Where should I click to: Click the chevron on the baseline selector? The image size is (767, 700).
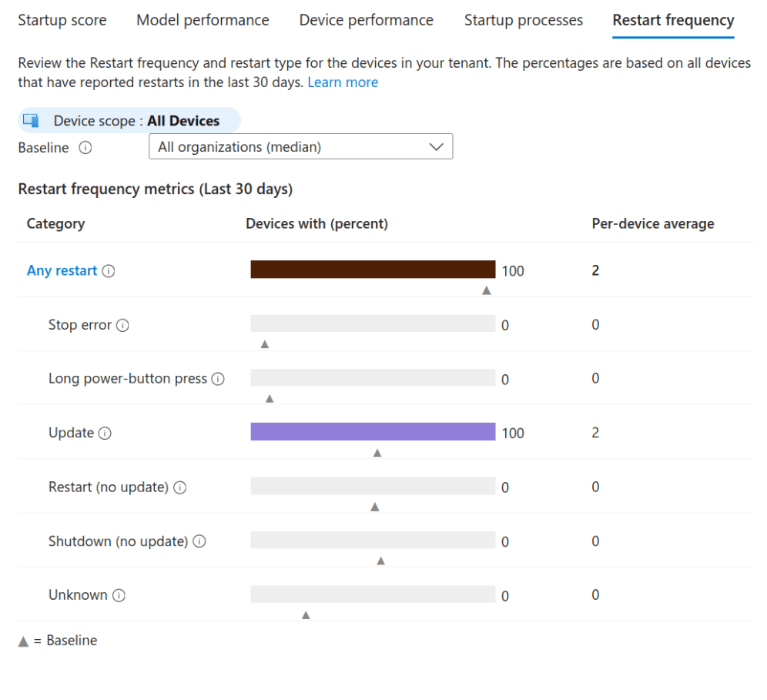tap(435, 146)
